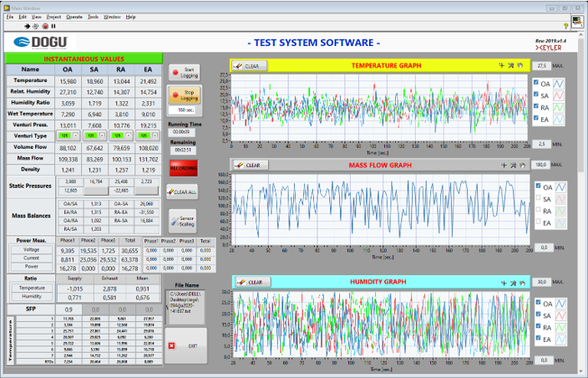Click the DOGU logo
This screenshot has height=378, width=588.
click(x=40, y=43)
